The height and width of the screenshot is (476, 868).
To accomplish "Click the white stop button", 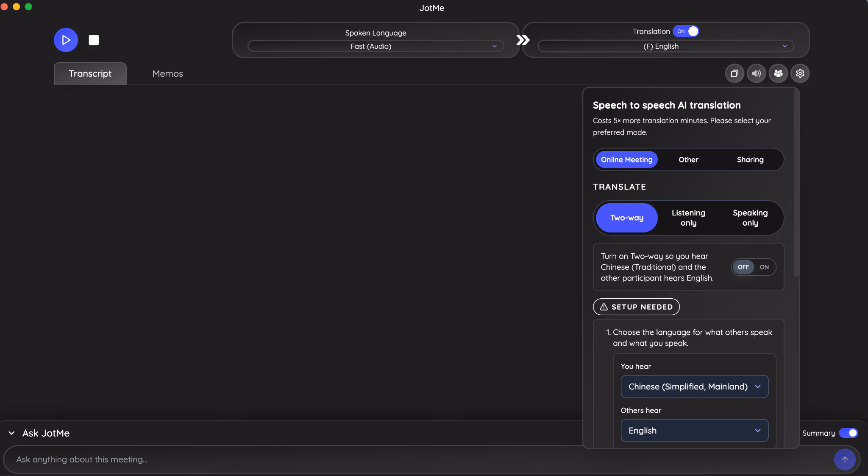I will click(94, 40).
